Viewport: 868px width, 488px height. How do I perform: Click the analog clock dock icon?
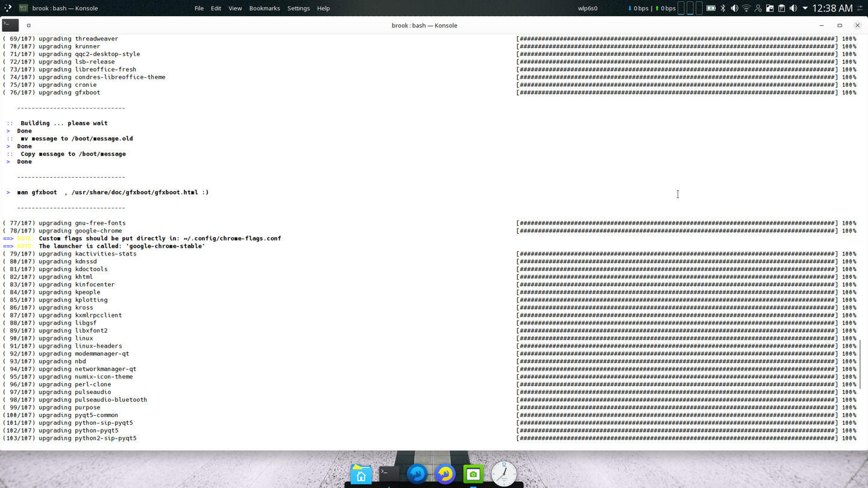tap(503, 474)
